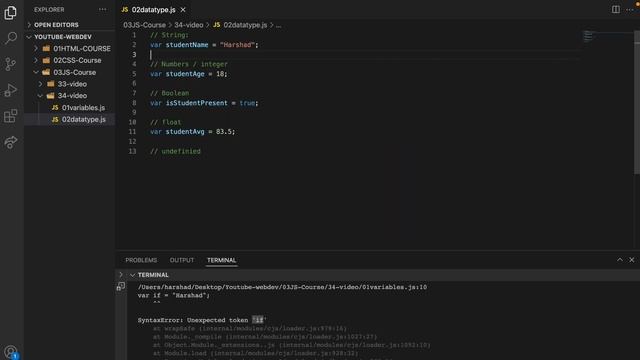This screenshot has height=360, width=640.
Task: Click the SyntaxError message in terminal
Action: pos(202,320)
